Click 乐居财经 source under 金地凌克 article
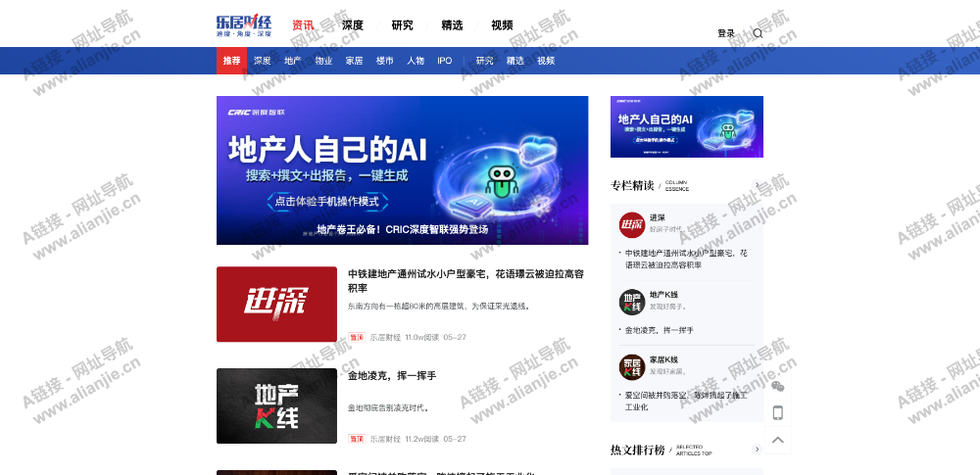980x475 pixels. [385, 439]
